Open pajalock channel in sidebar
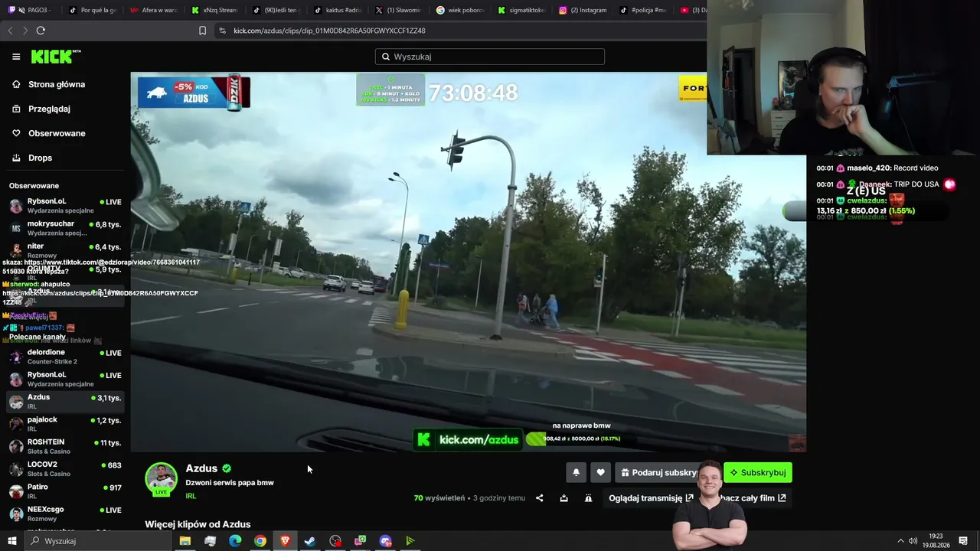The width and height of the screenshot is (980, 551). (x=65, y=424)
